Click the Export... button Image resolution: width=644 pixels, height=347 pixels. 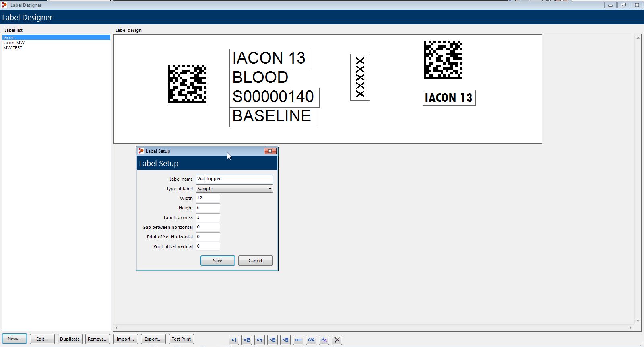pos(153,339)
